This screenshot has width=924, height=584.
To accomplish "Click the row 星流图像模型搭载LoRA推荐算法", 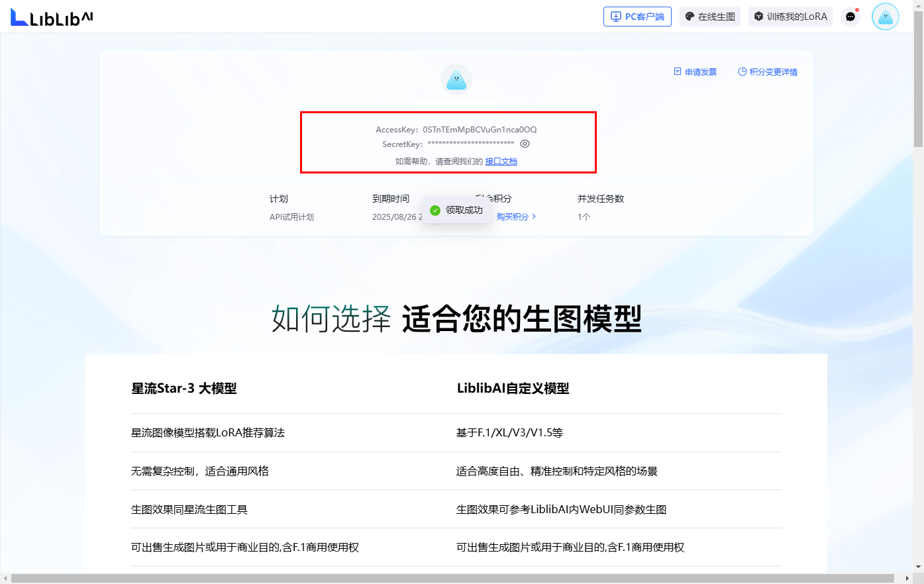I will click(x=208, y=433).
